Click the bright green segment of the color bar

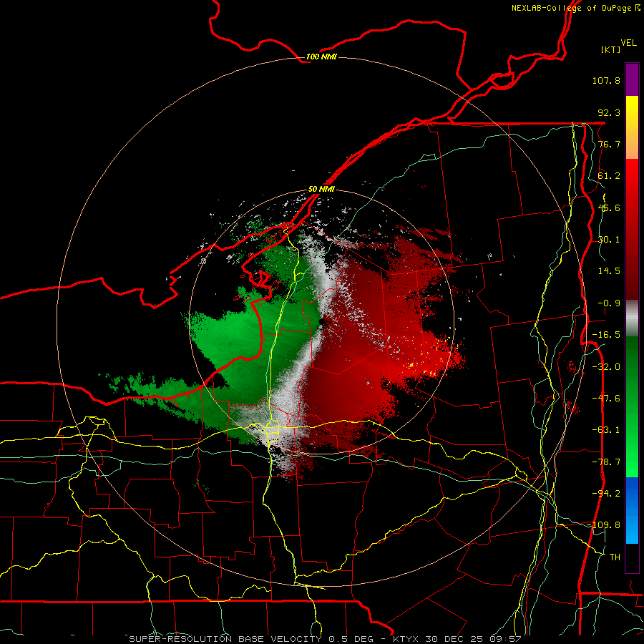click(632, 452)
